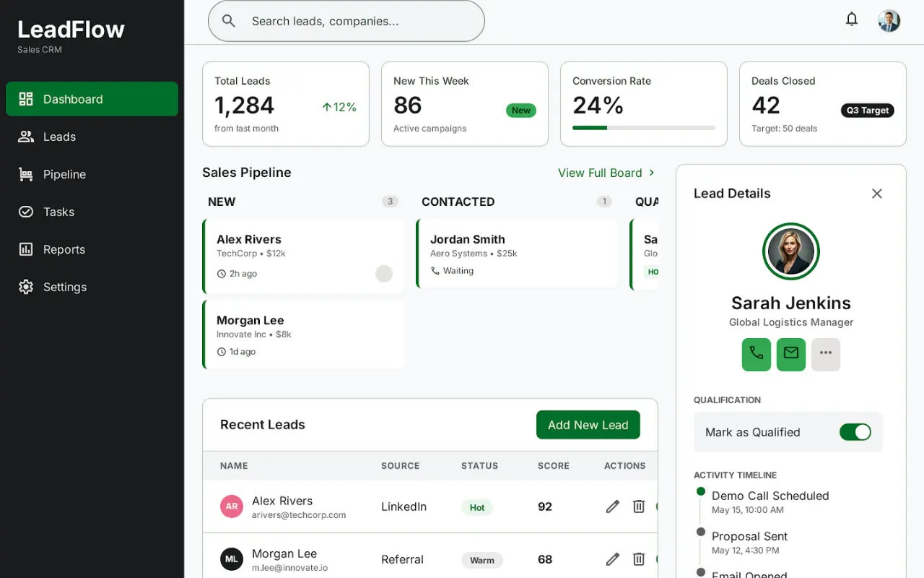The height and width of the screenshot is (578, 924).
Task: Open the Jordan Smith pipeline card
Action: (517, 254)
